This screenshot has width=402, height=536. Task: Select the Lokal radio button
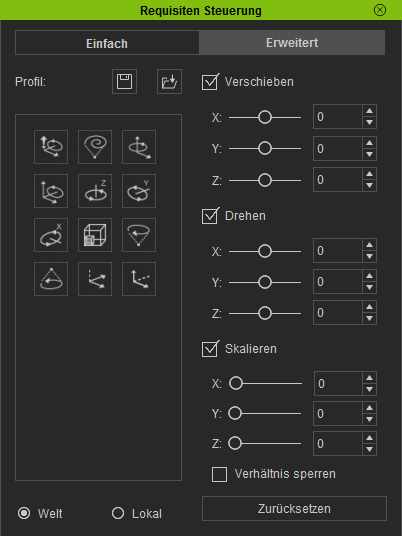pos(118,513)
